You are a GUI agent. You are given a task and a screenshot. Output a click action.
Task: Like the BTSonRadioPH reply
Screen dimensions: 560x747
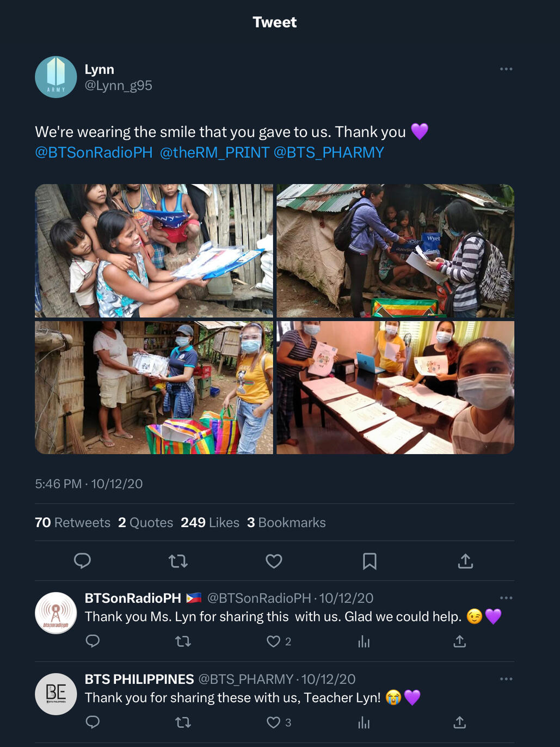click(274, 641)
